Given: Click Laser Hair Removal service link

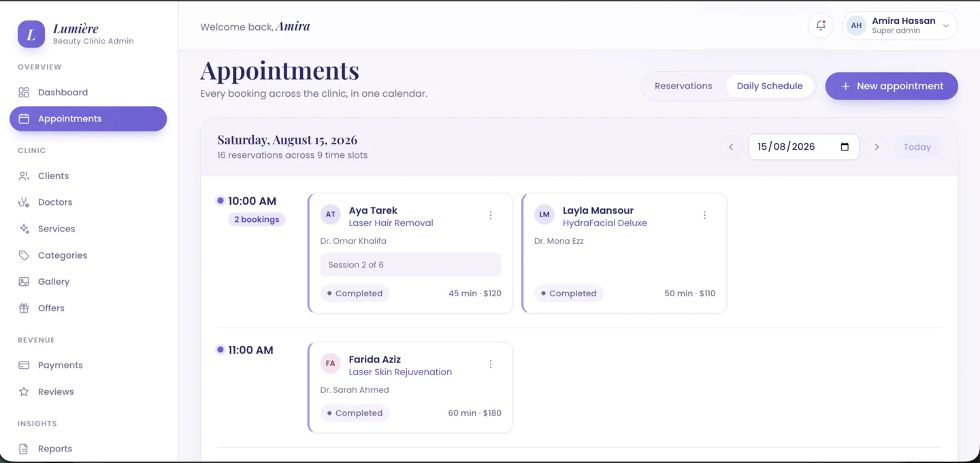Looking at the screenshot, I should tap(391, 223).
